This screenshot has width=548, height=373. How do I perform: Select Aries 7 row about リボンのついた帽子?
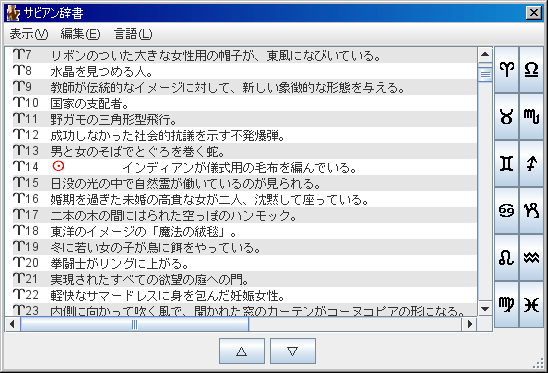(245, 55)
